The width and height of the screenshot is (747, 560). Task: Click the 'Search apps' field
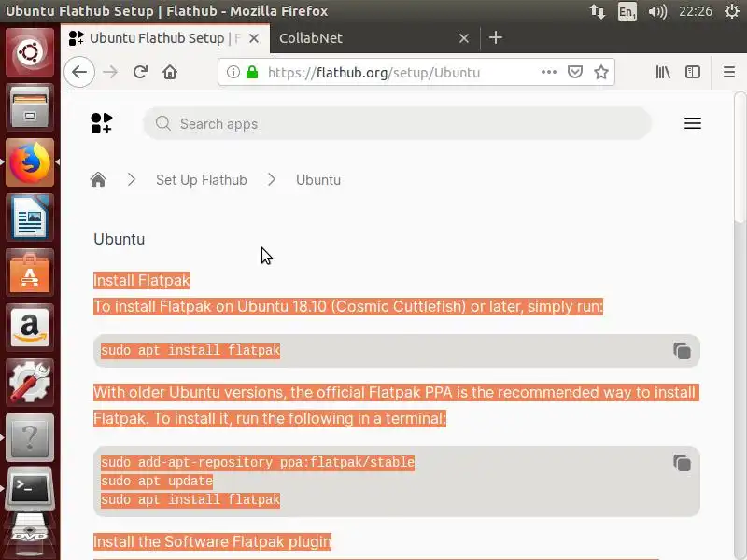[x=398, y=123]
